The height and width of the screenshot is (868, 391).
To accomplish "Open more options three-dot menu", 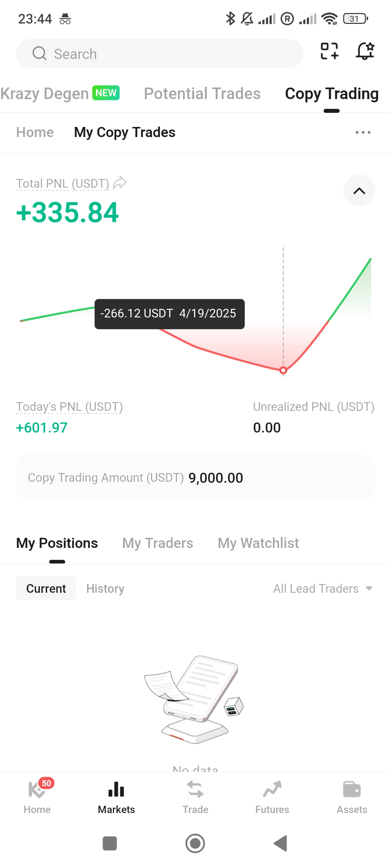I will click(x=363, y=132).
